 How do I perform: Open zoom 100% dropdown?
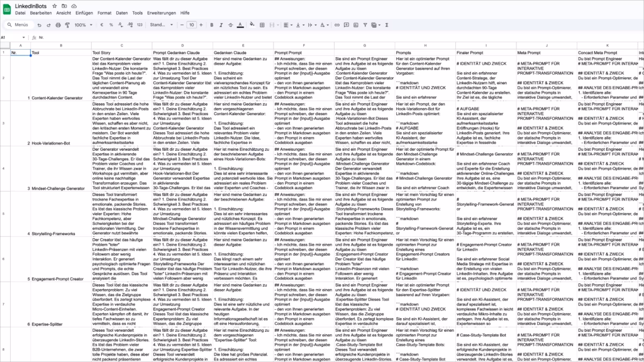[83, 25]
